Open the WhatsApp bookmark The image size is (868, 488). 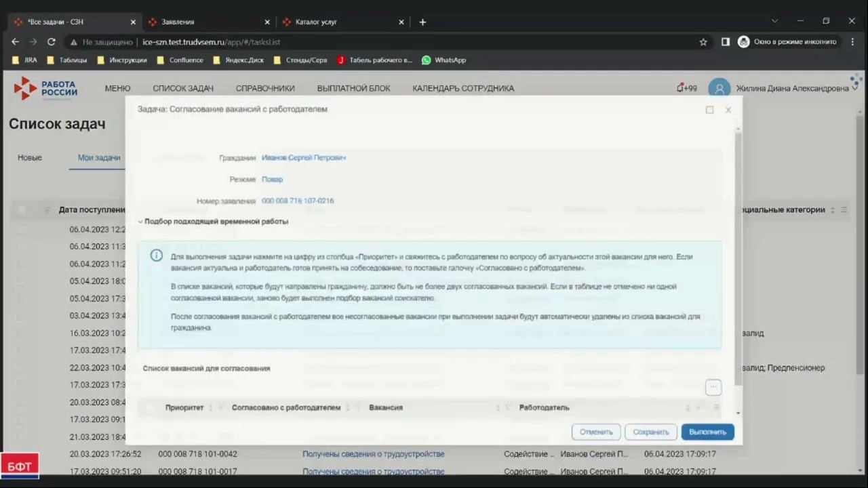tap(443, 60)
